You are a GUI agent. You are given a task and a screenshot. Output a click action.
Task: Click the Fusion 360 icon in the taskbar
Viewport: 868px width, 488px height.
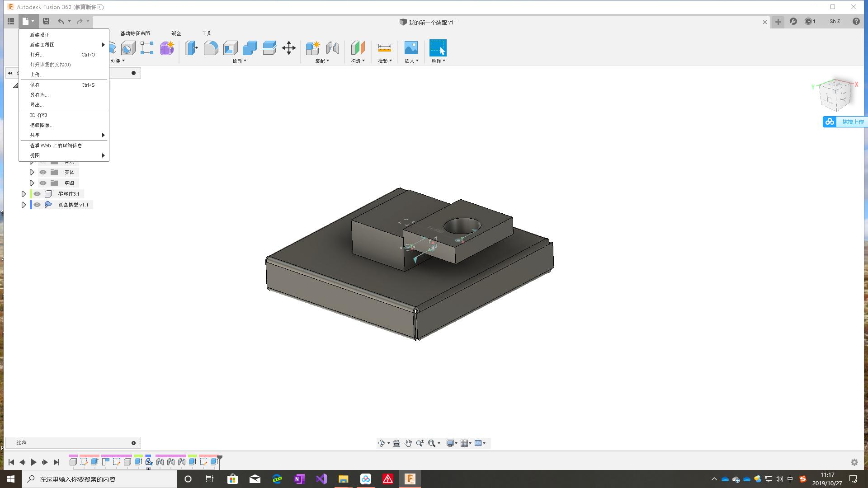[410, 479]
